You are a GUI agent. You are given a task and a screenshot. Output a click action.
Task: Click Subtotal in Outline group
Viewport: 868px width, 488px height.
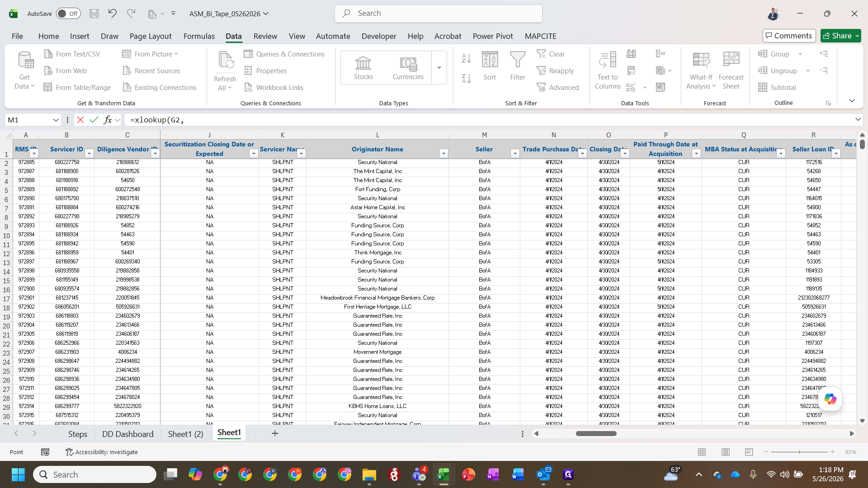(x=777, y=87)
